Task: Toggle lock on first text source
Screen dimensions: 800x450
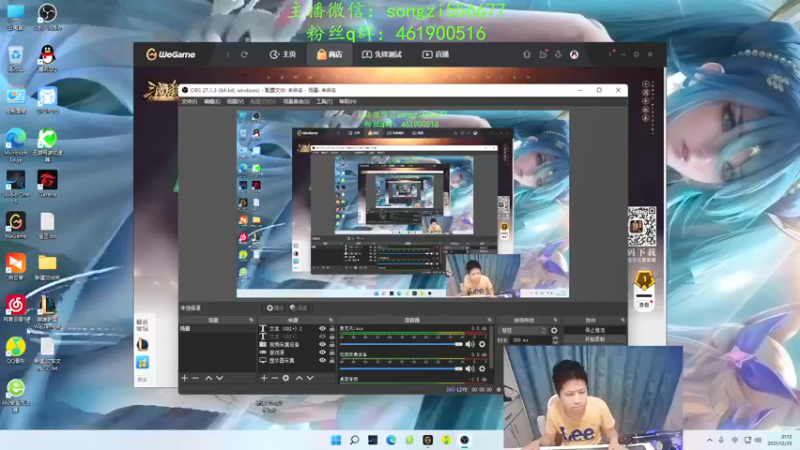Action: (x=332, y=329)
